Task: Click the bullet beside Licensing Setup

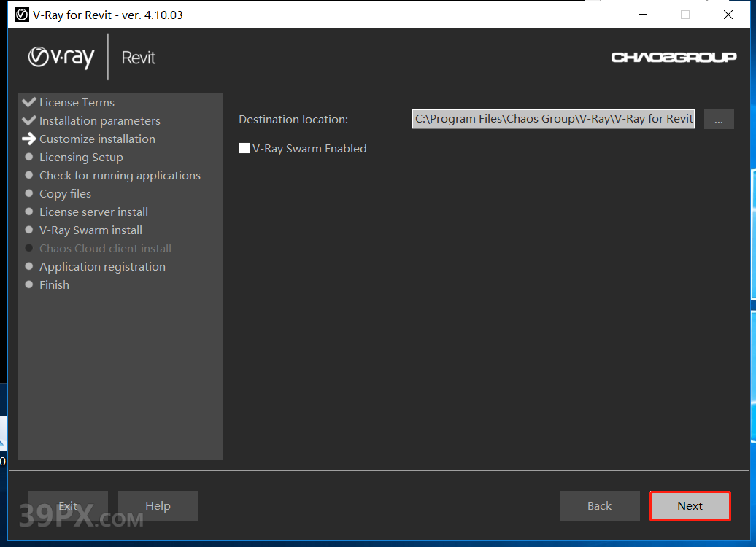Action: point(29,157)
